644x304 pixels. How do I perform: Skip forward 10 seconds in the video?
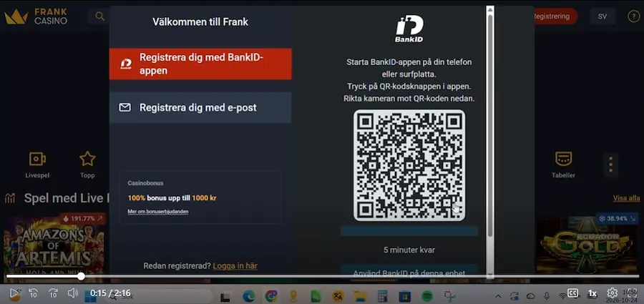(53, 293)
